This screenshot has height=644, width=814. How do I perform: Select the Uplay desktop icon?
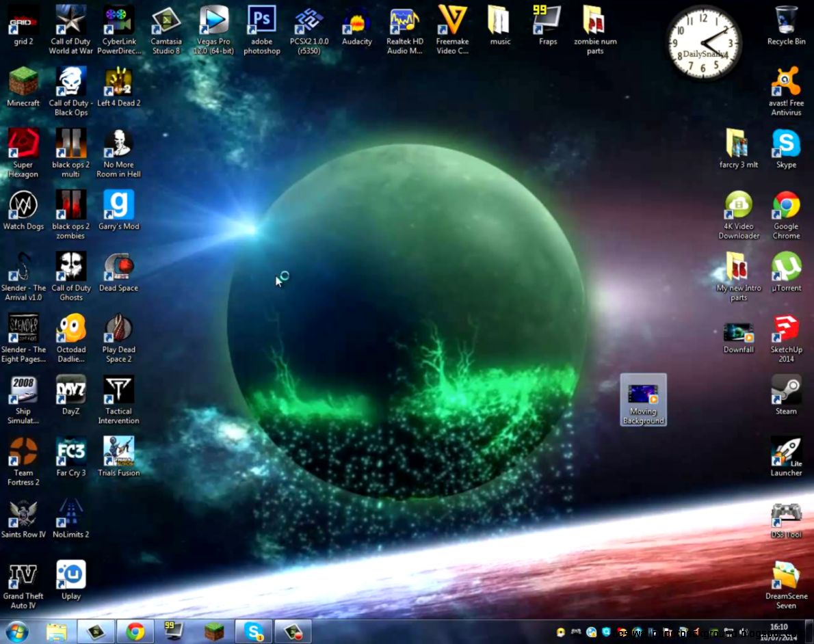click(70, 580)
